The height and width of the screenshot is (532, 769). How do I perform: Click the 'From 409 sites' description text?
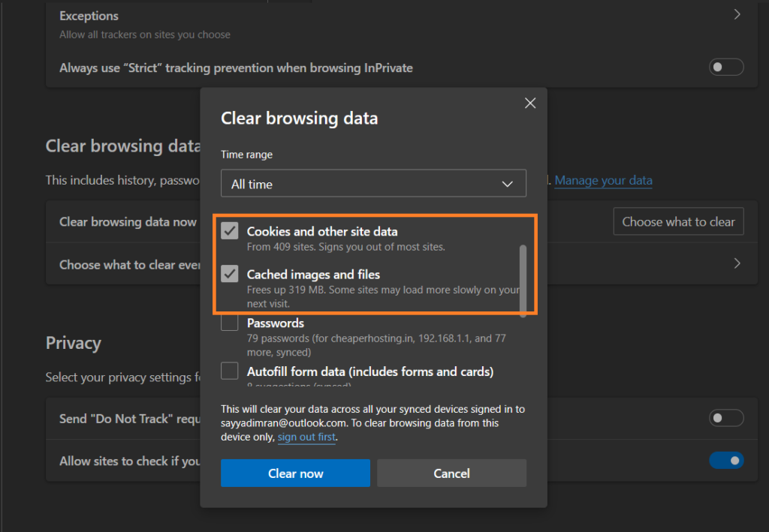point(345,247)
